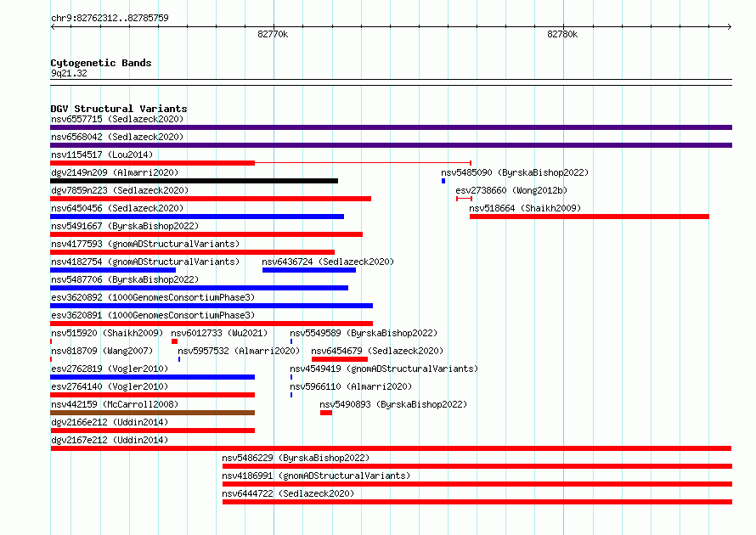Open the nsv515920 (Shaikh2009) label
The height and width of the screenshot is (535, 756).
click(x=107, y=333)
